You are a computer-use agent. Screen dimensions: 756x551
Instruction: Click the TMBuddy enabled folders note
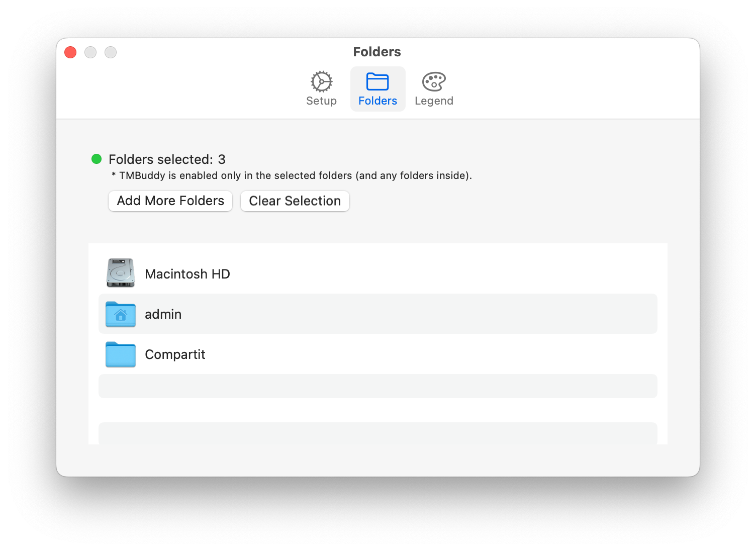[292, 175]
